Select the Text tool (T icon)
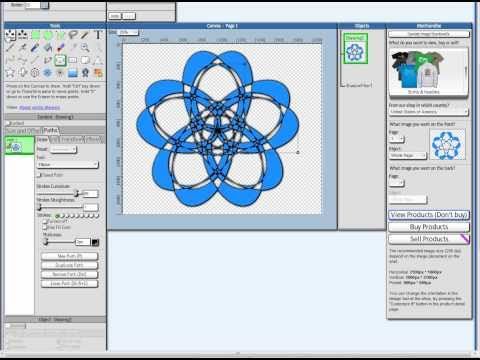The width and height of the screenshot is (480, 360). 98,35
